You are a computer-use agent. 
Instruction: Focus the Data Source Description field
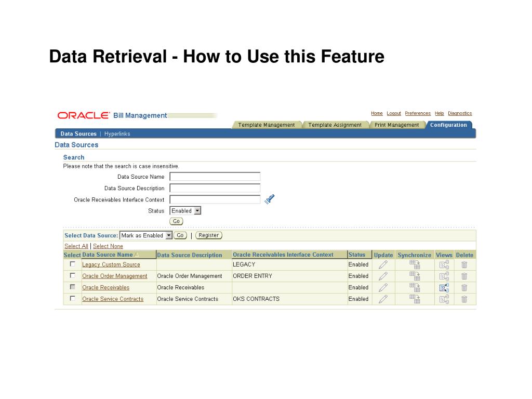(215, 188)
